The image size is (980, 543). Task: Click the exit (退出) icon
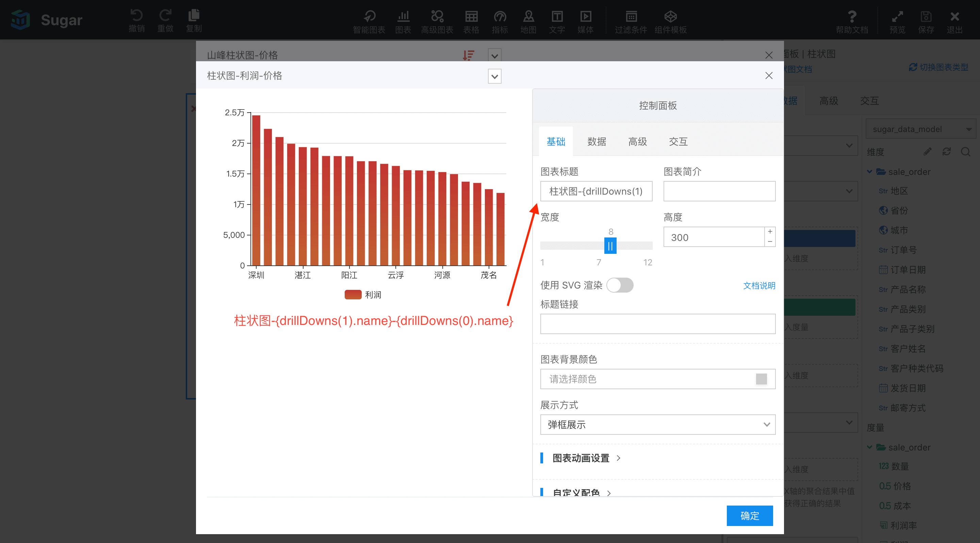pyautogui.click(x=954, y=16)
